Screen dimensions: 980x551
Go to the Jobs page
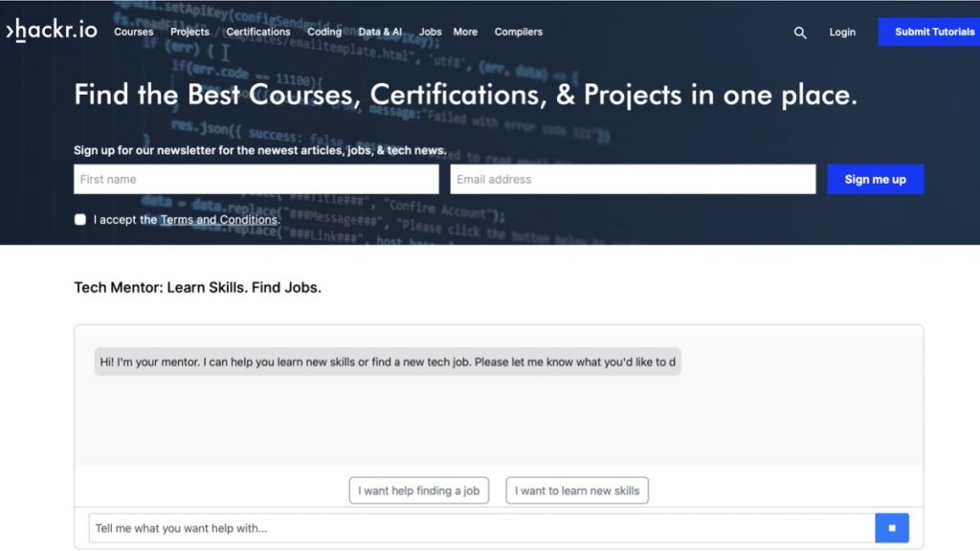coord(430,32)
